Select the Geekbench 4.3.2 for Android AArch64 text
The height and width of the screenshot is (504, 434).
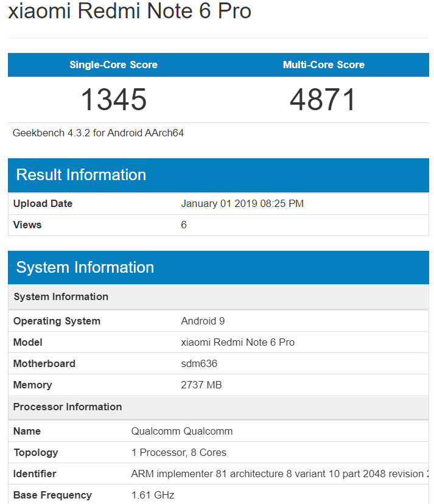click(x=98, y=133)
